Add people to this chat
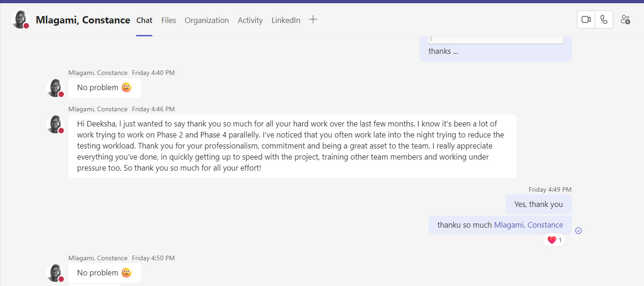The height and width of the screenshot is (286, 644). point(625,20)
